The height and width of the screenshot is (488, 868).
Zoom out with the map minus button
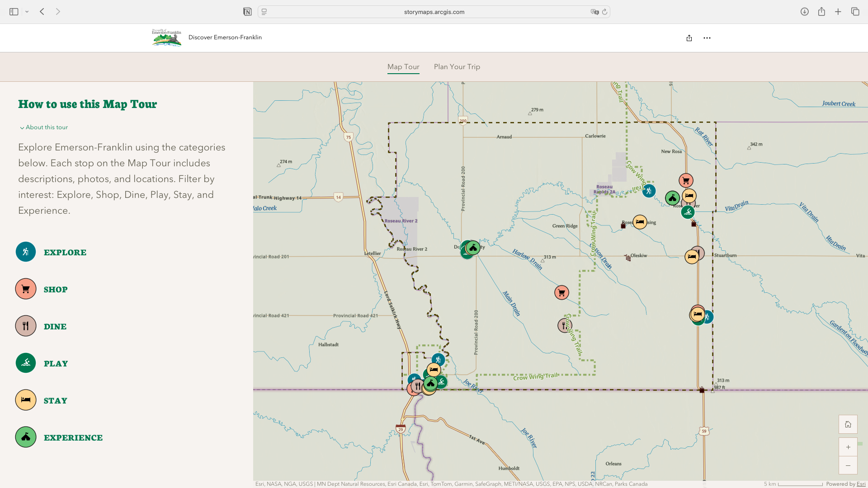click(848, 465)
